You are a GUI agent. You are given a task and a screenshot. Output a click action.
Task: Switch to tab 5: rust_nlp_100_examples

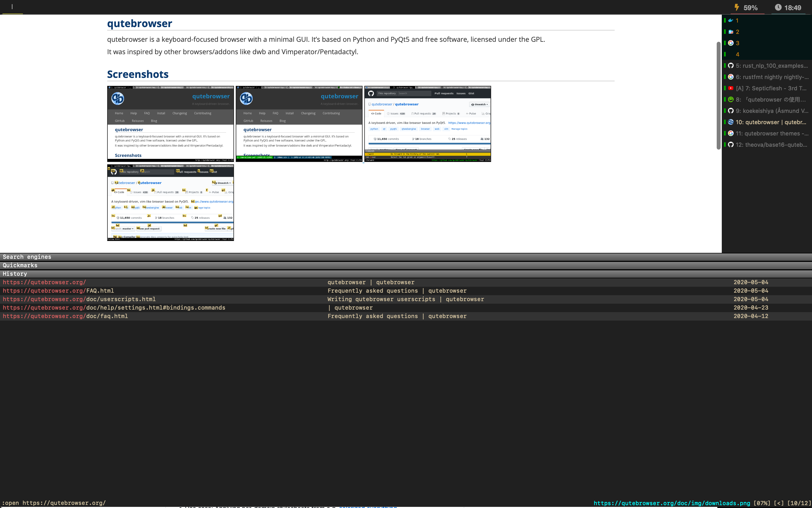click(x=767, y=65)
